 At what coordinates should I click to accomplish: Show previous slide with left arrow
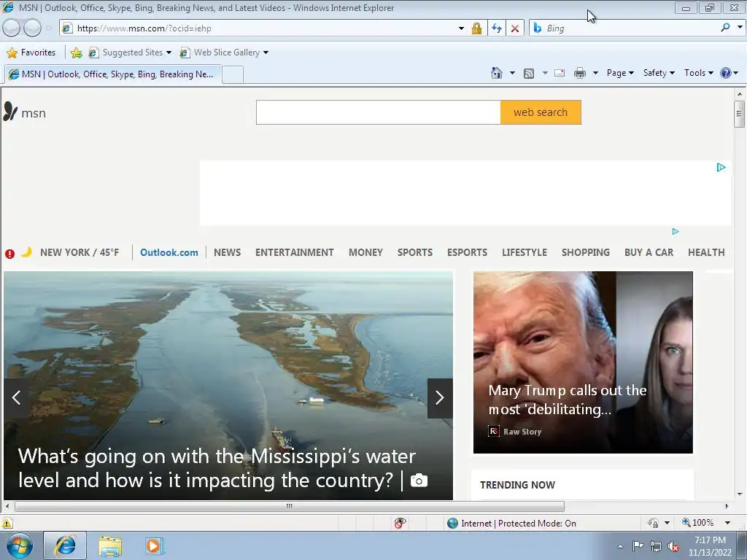(16, 397)
